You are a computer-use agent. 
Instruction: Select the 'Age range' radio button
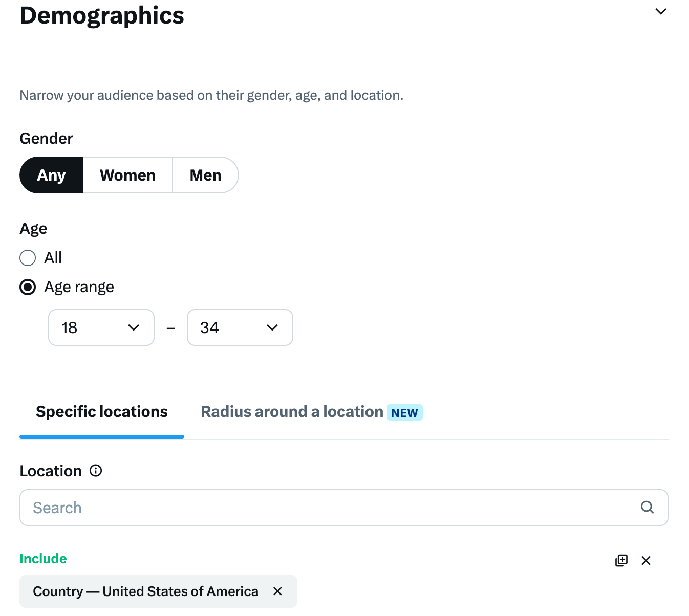(28, 287)
